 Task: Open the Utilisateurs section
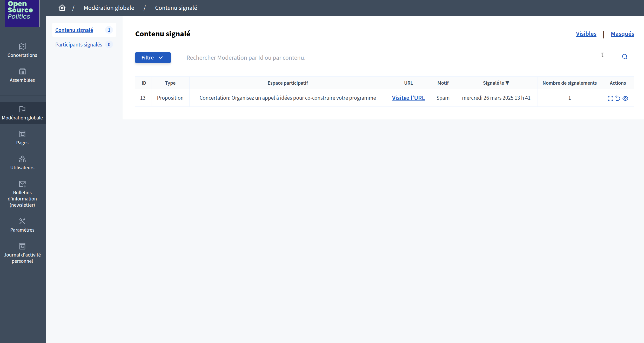pyautogui.click(x=22, y=163)
